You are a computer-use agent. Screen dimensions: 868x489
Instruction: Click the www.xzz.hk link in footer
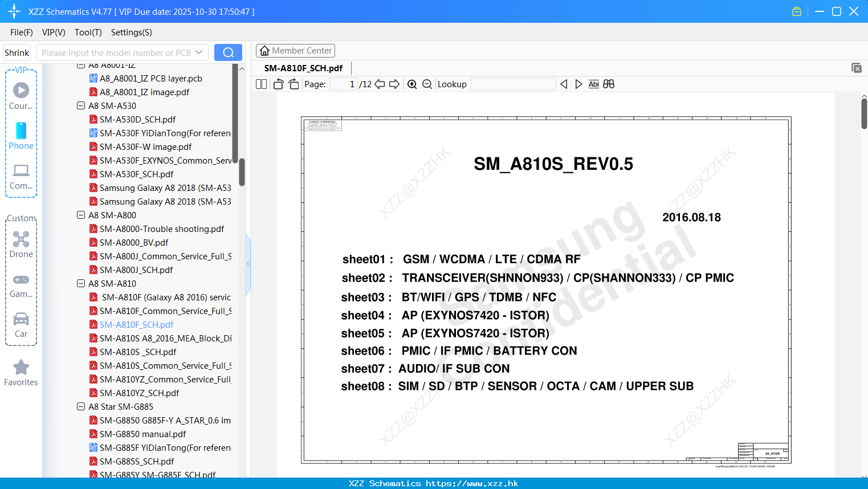coord(472,483)
